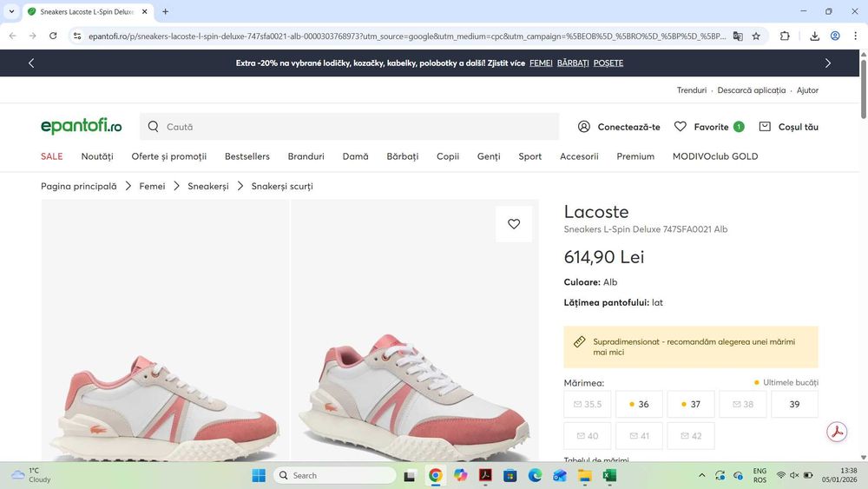Open Excel from the taskbar
The width and height of the screenshot is (868, 489).
click(609, 475)
